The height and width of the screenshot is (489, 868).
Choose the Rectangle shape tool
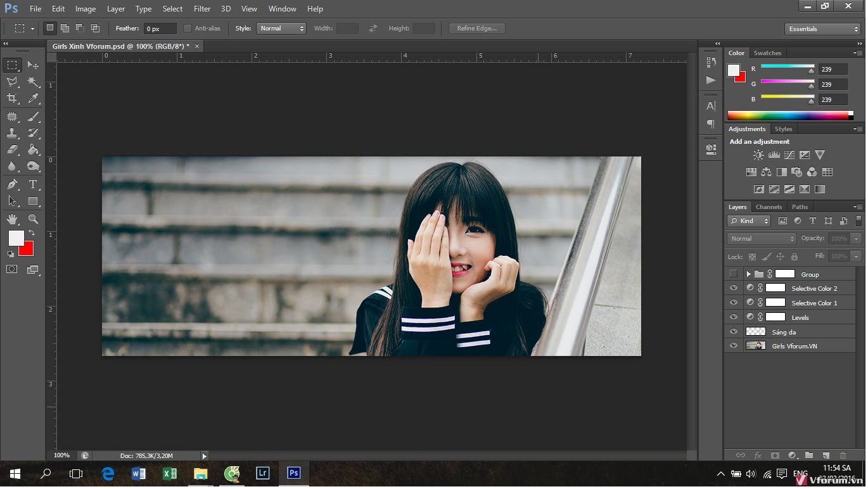pos(33,201)
